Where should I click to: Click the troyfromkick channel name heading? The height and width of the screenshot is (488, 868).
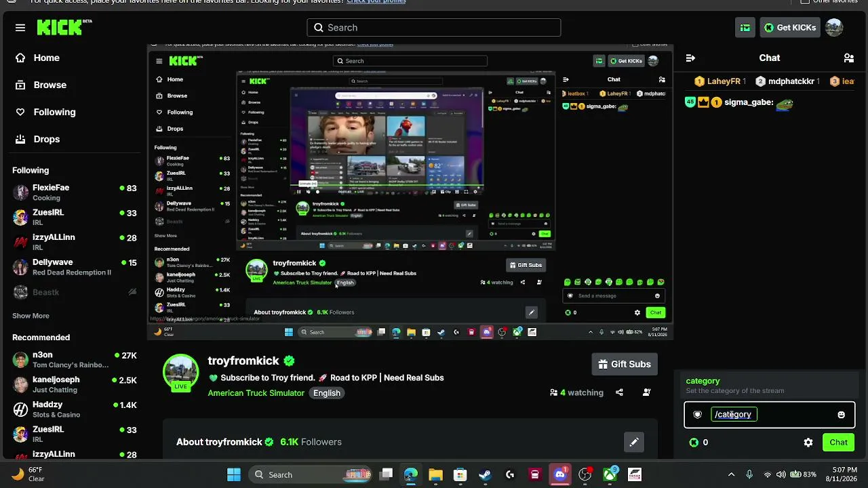pos(243,361)
